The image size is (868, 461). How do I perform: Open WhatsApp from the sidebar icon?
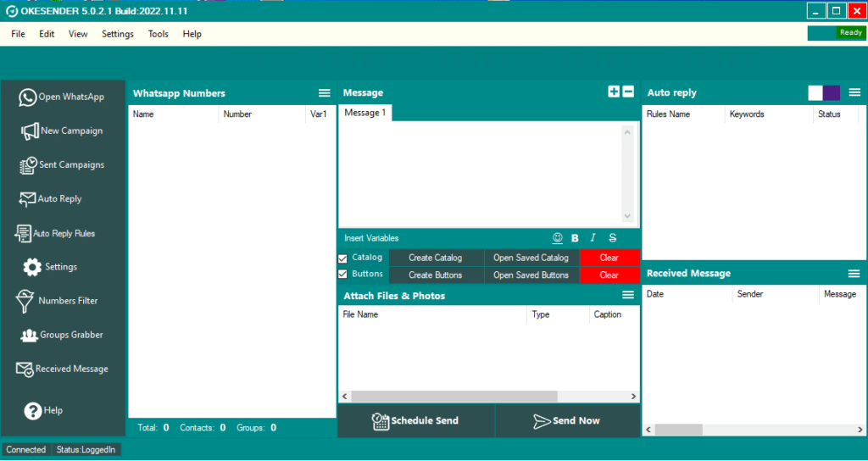tap(28, 97)
